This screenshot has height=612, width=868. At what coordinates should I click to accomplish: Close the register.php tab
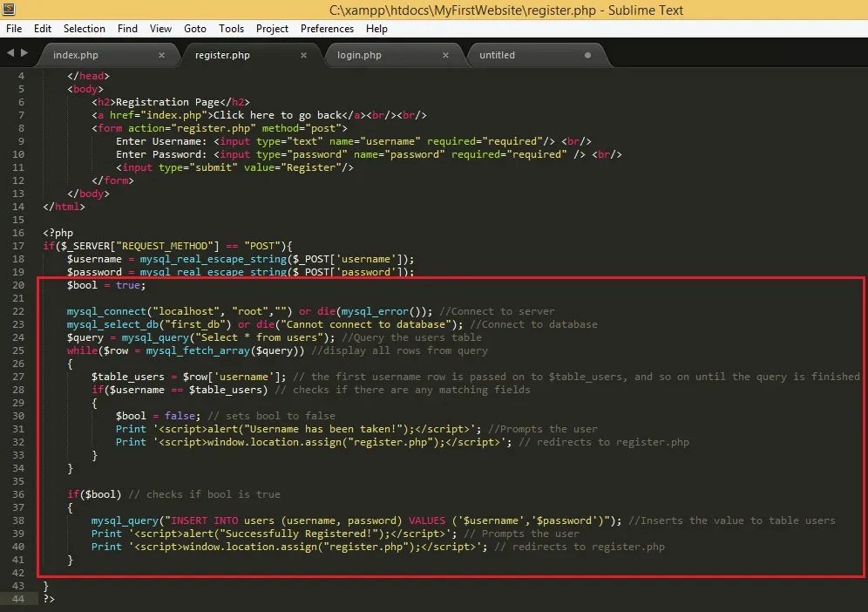[x=303, y=56]
